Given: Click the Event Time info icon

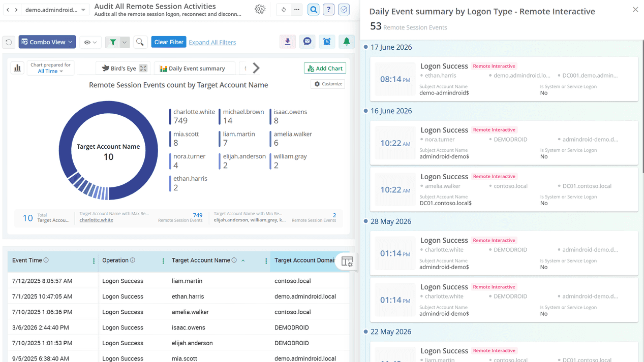Looking at the screenshot, I should [46, 260].
